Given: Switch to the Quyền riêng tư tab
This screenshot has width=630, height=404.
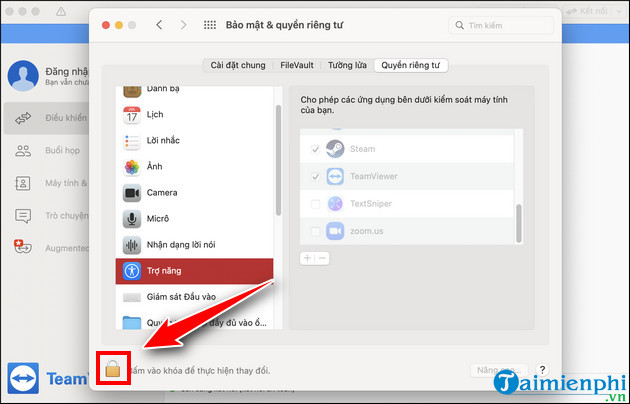Looking at the screenshot, I should point(411,65).
